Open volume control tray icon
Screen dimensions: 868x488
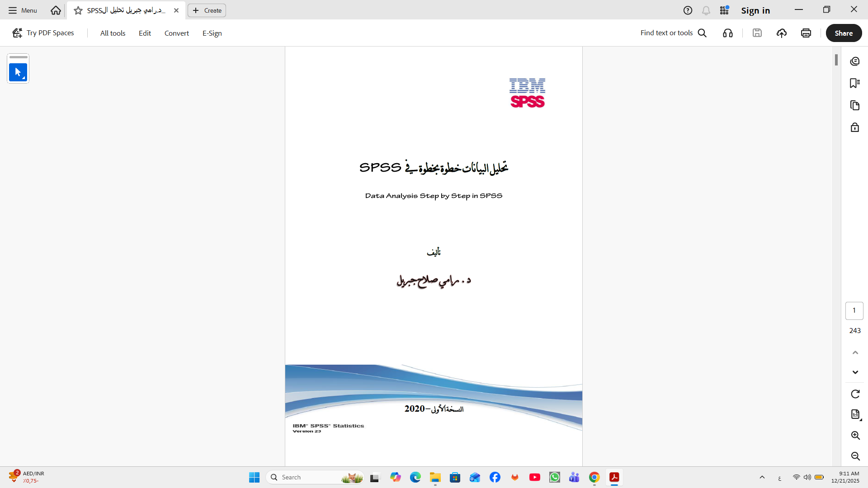[807, 477]
